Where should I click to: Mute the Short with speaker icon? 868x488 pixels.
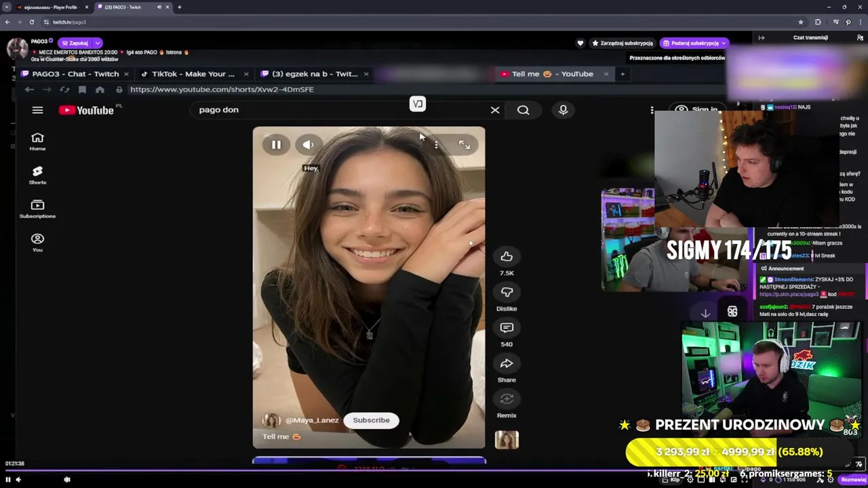click(x=309, y=144)
